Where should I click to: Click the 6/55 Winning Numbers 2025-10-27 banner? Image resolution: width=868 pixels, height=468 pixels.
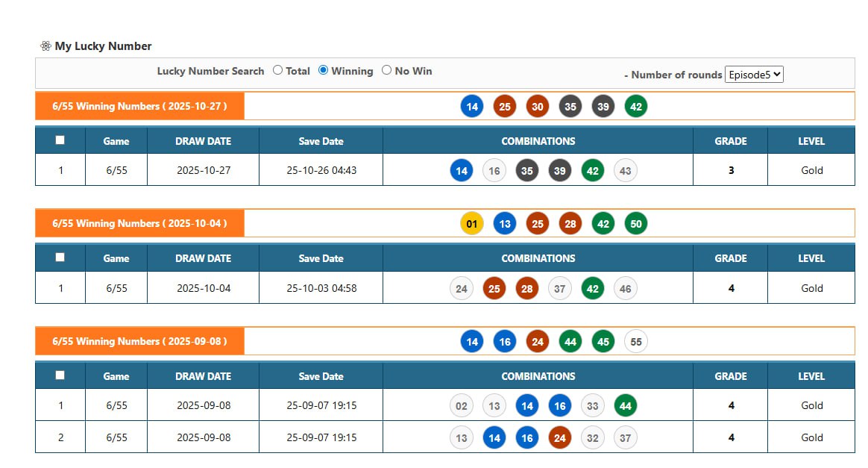click(x=139, y=107)
